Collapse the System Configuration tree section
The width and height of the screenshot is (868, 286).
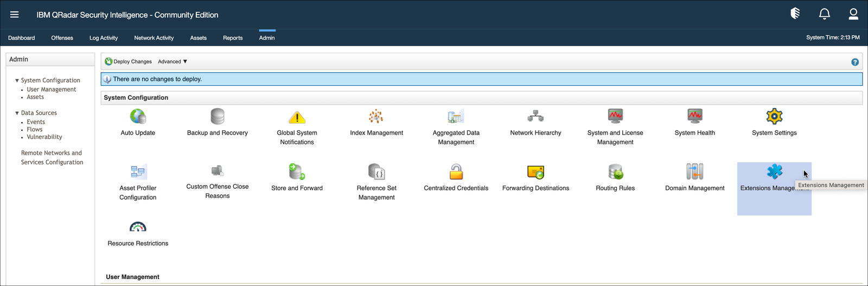click(x=17, y=80)
